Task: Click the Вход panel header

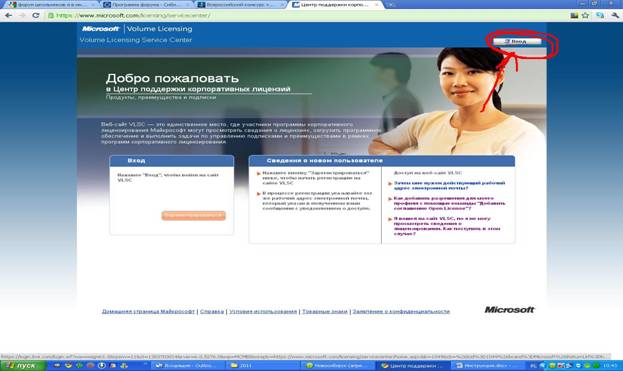Action: point(172,160)
